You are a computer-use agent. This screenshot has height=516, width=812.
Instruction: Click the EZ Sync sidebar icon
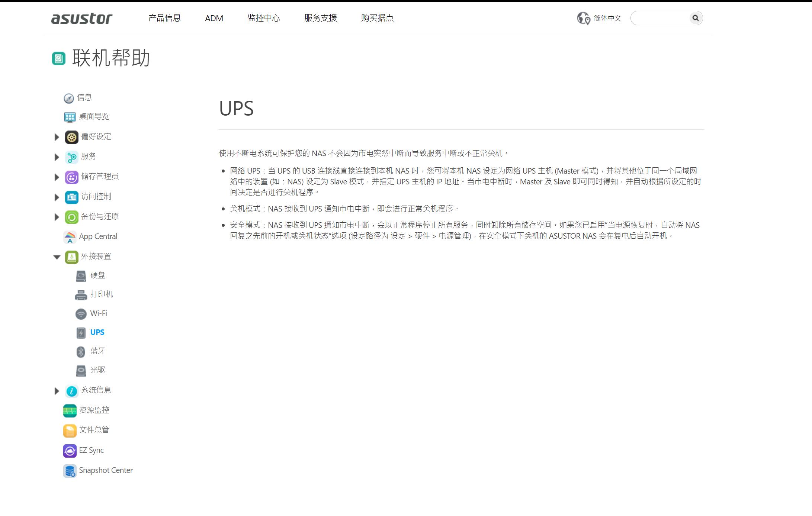coord(70,451)
